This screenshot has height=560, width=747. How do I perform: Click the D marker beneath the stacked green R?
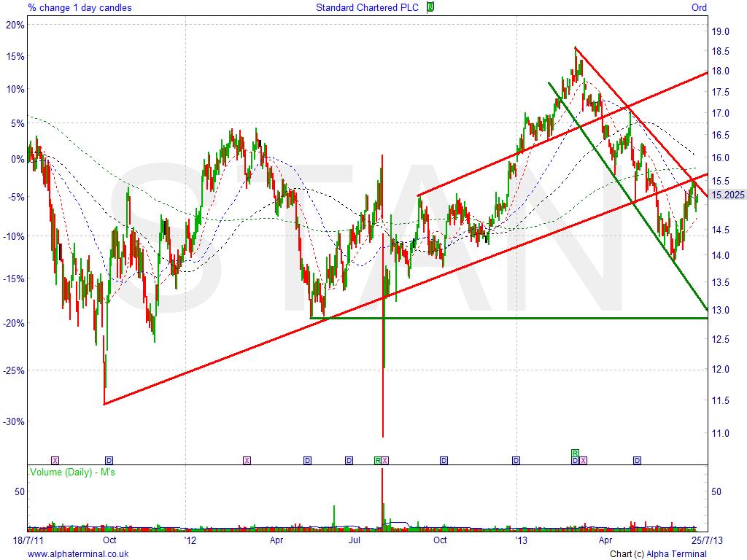point(575,460)
